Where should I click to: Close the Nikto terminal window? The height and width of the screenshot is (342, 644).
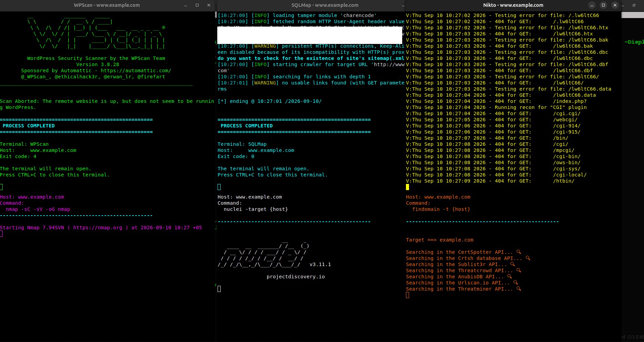tap(615, 5)
